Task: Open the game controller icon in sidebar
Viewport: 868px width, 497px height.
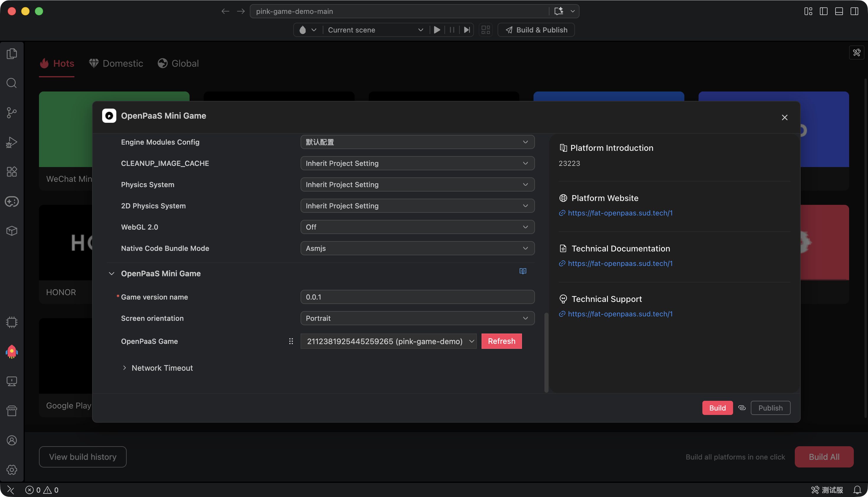Action: point(12,201)
